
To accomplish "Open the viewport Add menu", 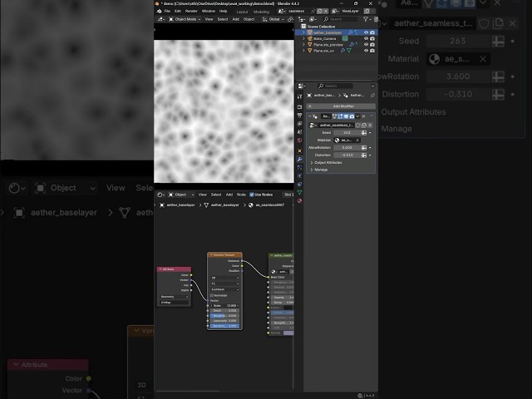I will pyautogui.click(x=236, y=19).
